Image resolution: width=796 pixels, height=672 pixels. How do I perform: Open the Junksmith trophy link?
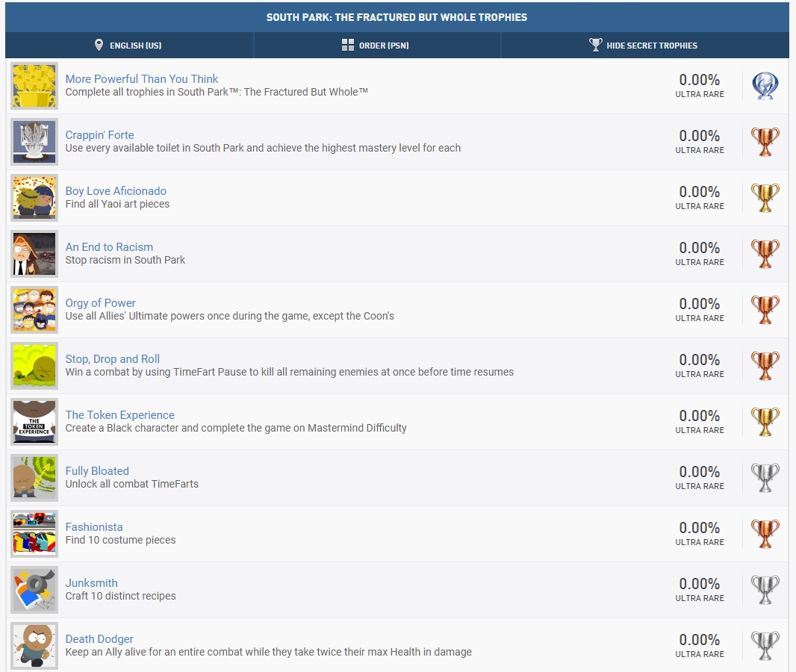point(91,582)
